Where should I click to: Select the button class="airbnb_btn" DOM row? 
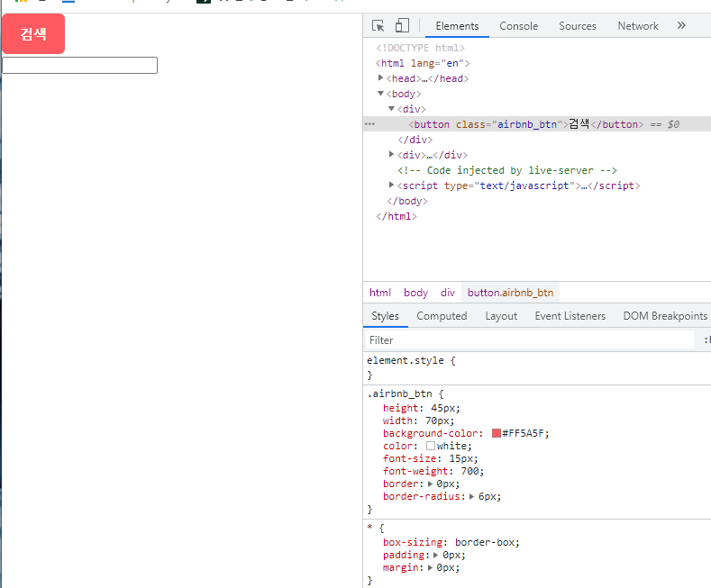pos(537,124)
